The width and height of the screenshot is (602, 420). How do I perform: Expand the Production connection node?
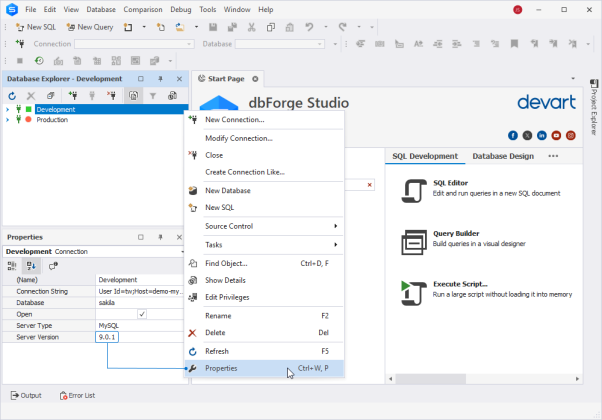point(8,119)
